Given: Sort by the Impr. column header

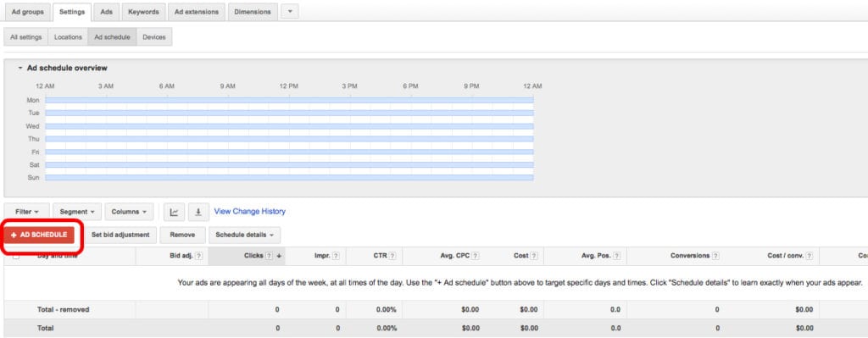Looking at the screenshot, I should (x=323, y=256).
